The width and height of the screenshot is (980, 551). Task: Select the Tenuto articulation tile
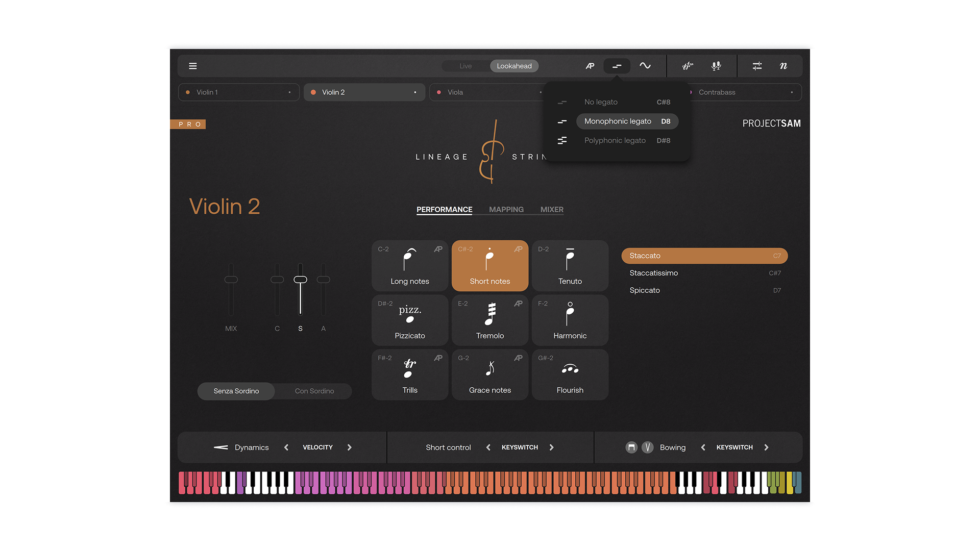click(x=570, y=266)
